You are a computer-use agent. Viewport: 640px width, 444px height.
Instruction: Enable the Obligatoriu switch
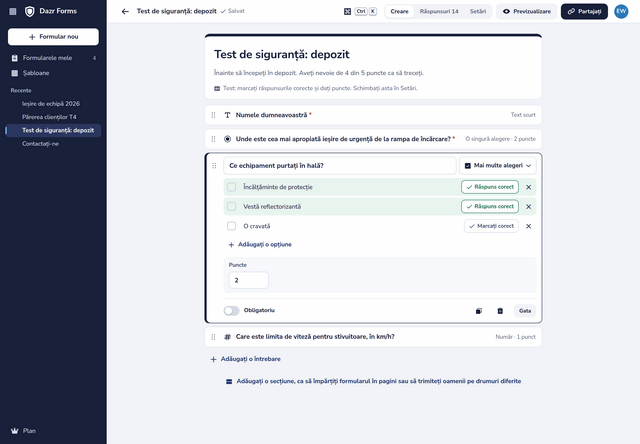tap(231, 311)
